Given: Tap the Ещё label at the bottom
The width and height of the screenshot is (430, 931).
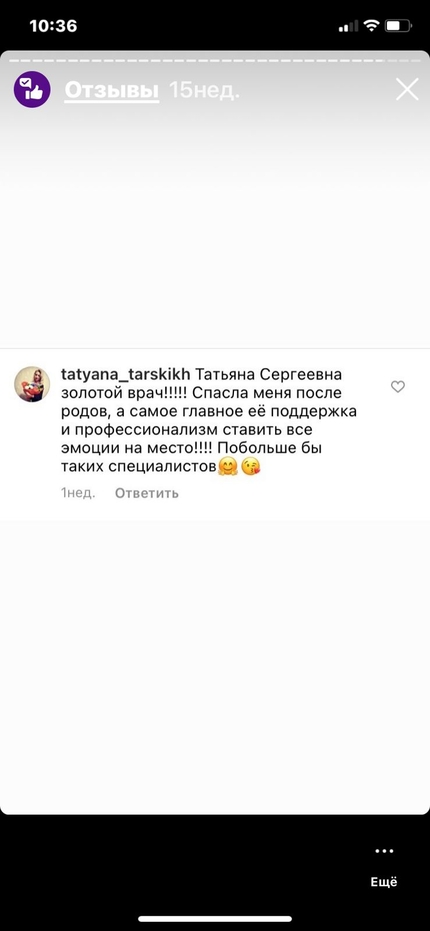Looking at the screenshot, I should point(384,882).
